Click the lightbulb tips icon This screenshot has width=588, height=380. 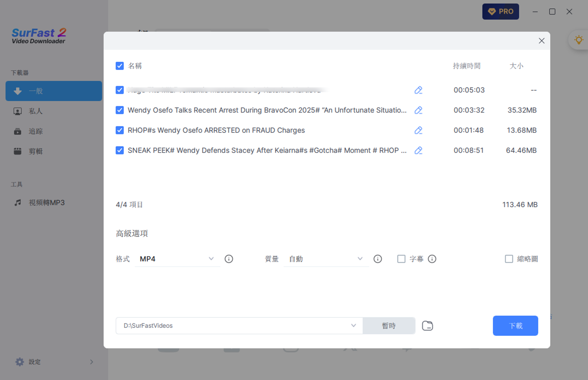578,40
